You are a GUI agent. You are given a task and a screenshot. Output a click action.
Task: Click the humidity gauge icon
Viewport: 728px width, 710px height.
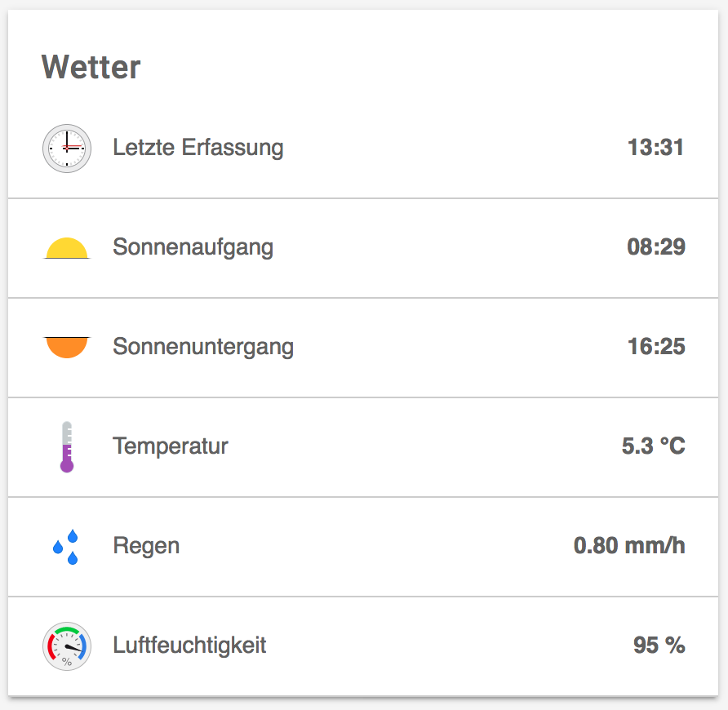coord(67,646)
